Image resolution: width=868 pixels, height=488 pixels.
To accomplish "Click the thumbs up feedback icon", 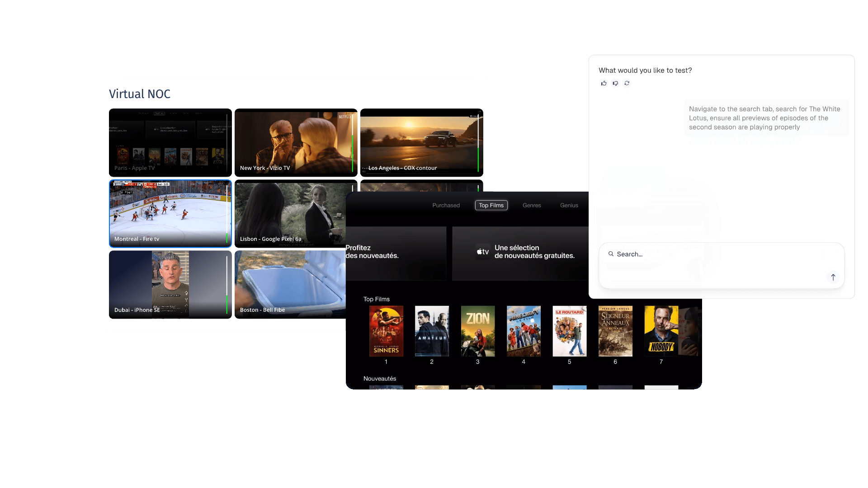I will click(604, 83).
